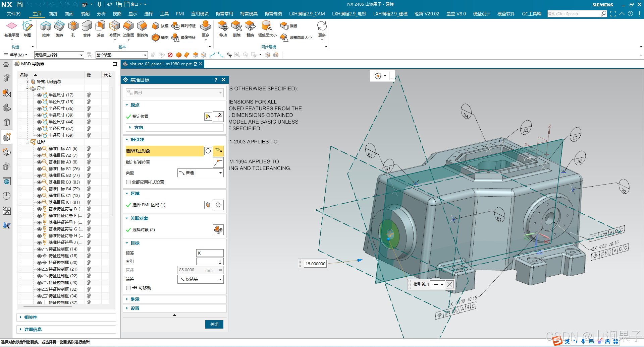Open the 草图 sketch tool
The width and height of the screenshot is (644, 347).
pos(27,29)
